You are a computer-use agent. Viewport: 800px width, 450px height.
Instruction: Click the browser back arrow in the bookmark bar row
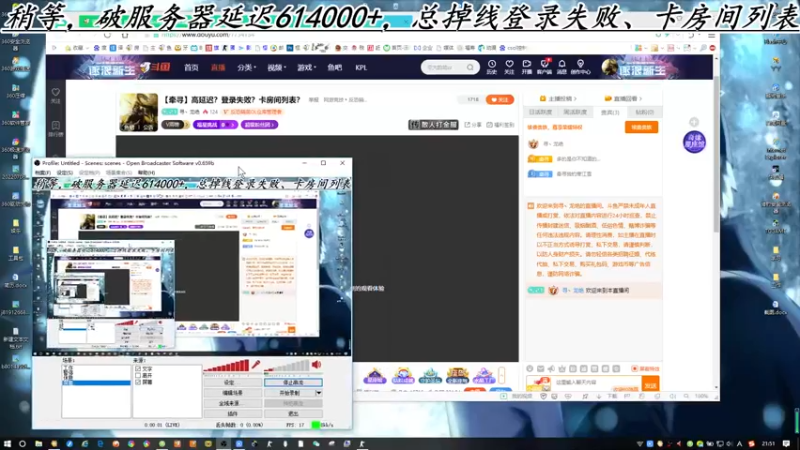pyautogui.click(x=55, y=48)
